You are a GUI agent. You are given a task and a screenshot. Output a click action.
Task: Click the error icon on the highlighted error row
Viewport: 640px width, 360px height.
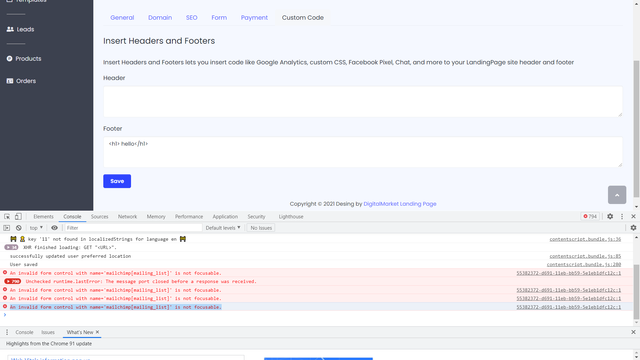pos(5,307)
